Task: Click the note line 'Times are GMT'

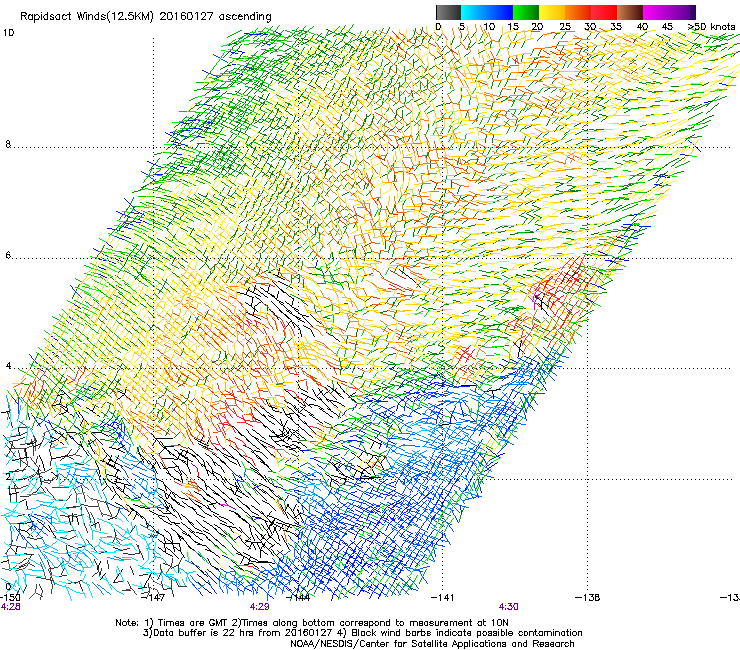Action: pyautogui.click(x=191, y=623)
